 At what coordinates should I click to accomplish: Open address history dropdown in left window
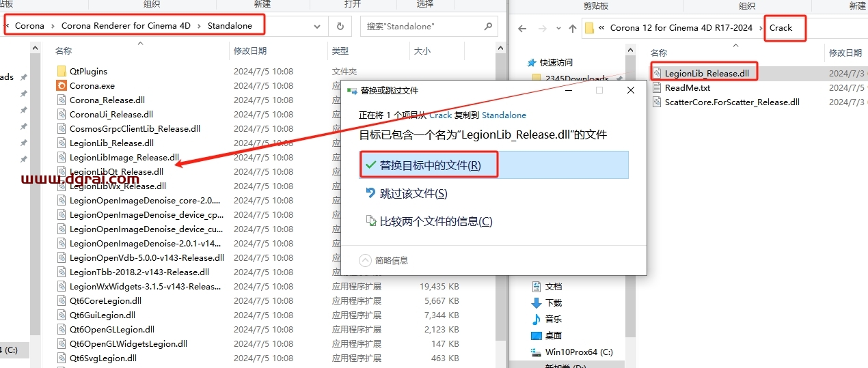pos(317,27)
